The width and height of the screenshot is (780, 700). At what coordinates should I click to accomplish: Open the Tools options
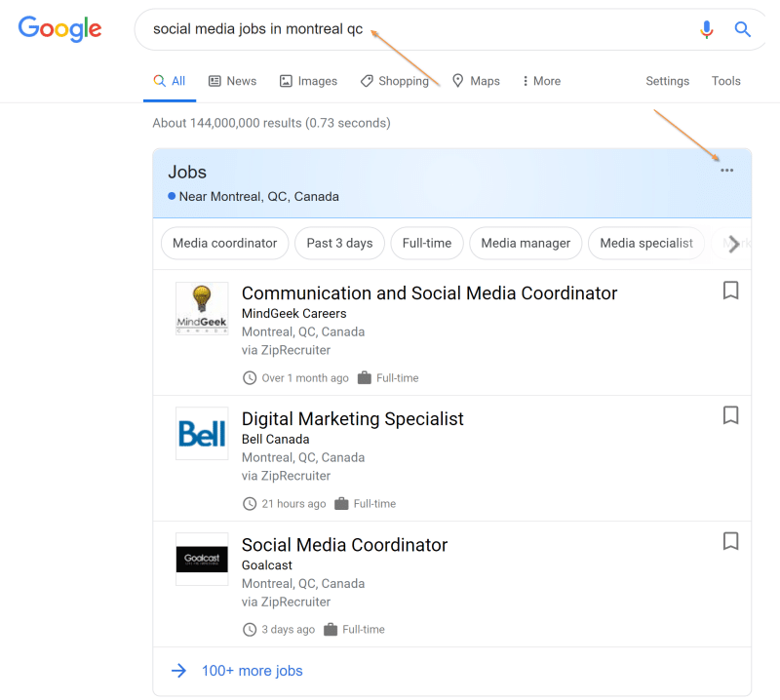[x=725, y=81]
